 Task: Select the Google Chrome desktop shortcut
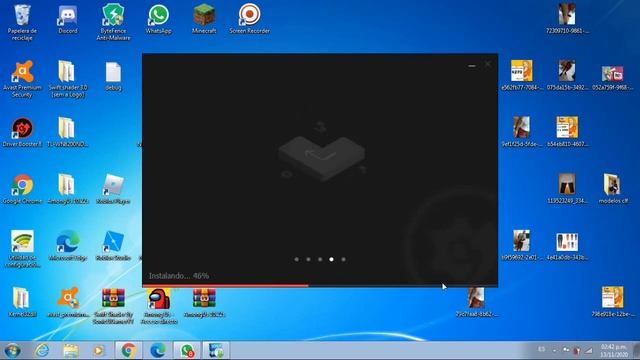22,189
